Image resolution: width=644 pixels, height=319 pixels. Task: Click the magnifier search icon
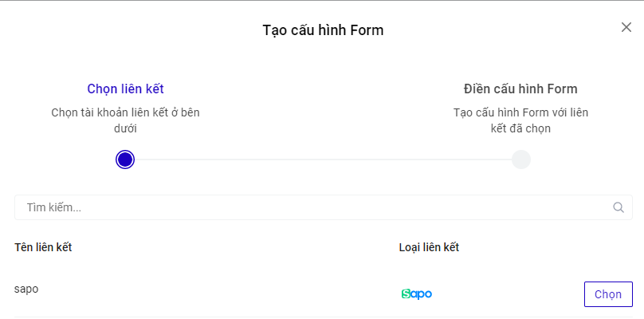(x=618, y=207)
